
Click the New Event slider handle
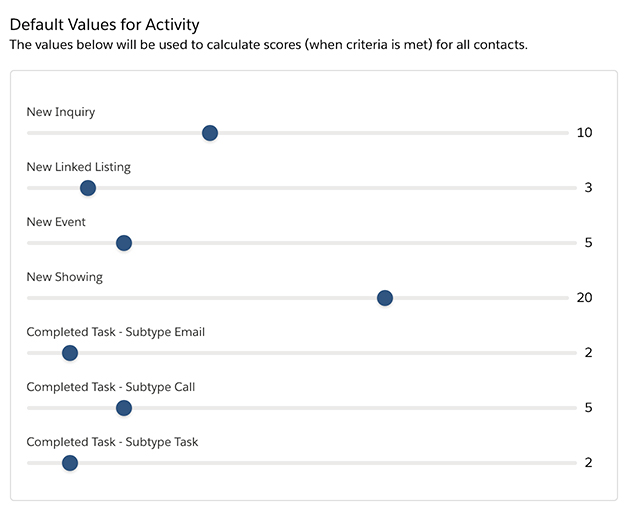pyautogui.click(x=124, y=243)
